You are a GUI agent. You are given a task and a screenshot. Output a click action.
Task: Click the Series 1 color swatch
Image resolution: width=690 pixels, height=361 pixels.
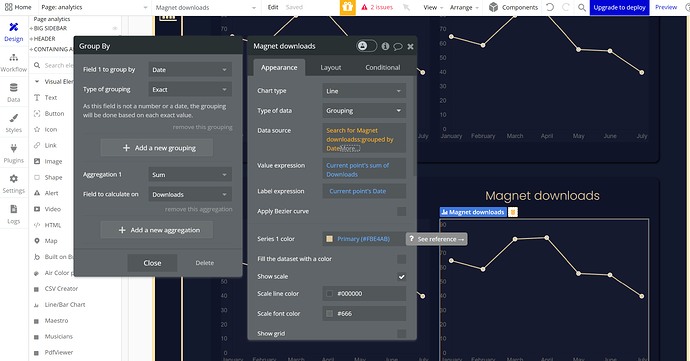tap(329, 239)
